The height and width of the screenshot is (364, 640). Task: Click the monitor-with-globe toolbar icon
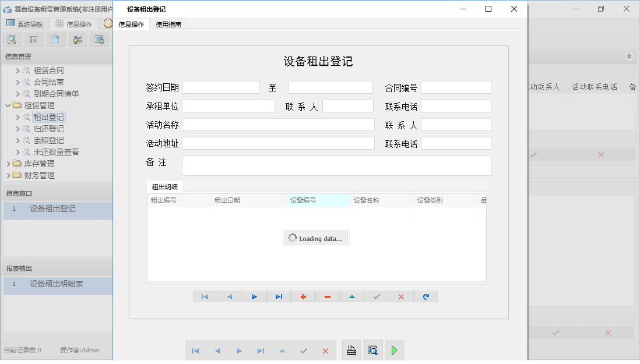tap(100, 40)
